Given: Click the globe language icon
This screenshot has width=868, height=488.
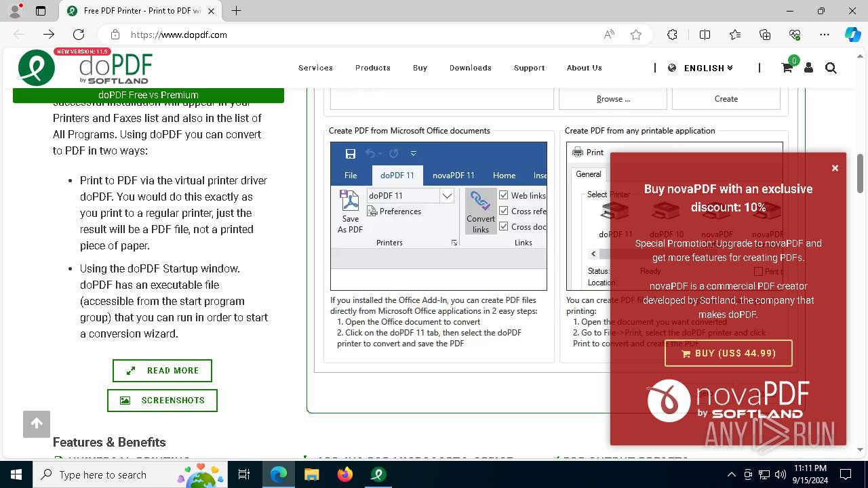Looking at the screenshot, I should [x=672, y=68].
